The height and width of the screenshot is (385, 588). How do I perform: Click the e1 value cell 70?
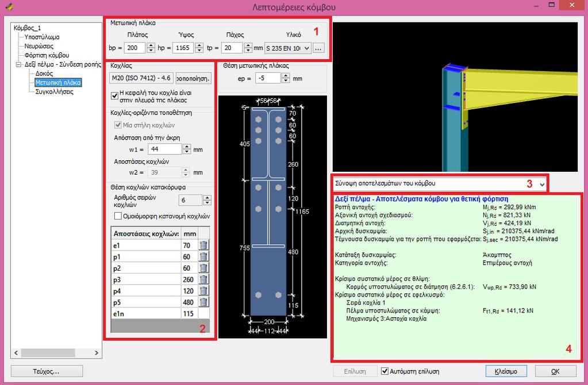(x=189, y=245)
